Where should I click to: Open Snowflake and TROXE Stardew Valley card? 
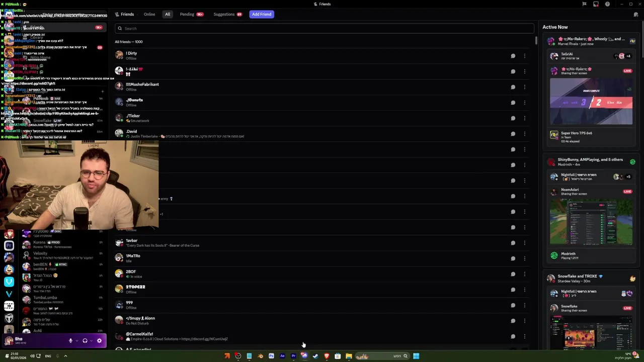[591, 278]
